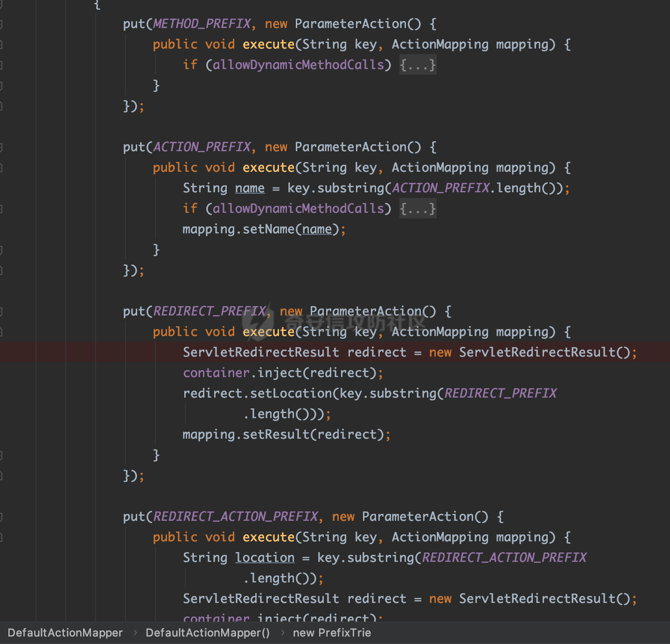Click execute method under REDIRECT_PREFIX
The height and width of the screenshot is (644, 670).
click(268, 332)
